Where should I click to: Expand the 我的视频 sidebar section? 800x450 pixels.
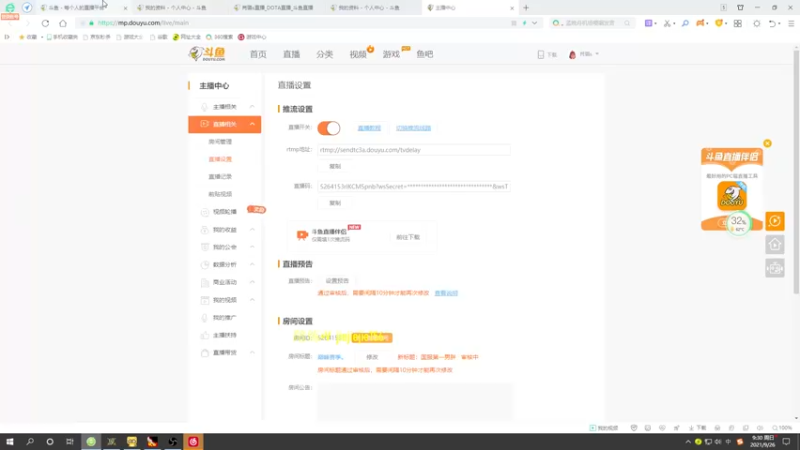pos(252,300)
